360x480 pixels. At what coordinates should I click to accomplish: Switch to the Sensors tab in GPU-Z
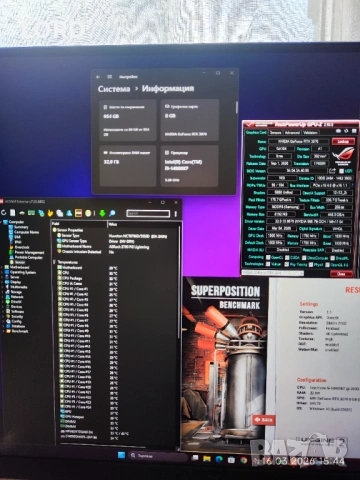point(275,132)
